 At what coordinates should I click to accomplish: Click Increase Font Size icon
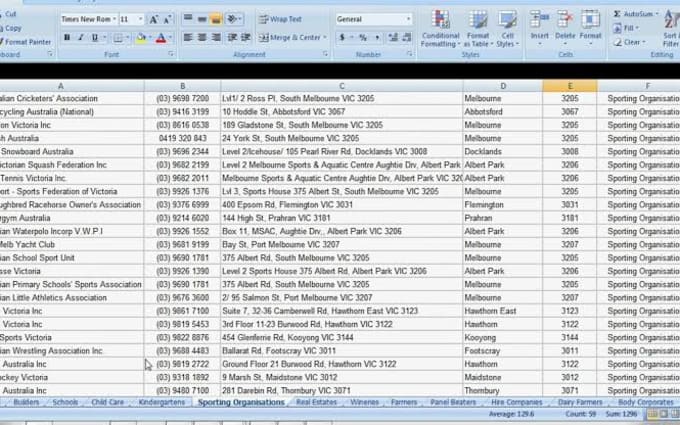(x=154, y=19)
